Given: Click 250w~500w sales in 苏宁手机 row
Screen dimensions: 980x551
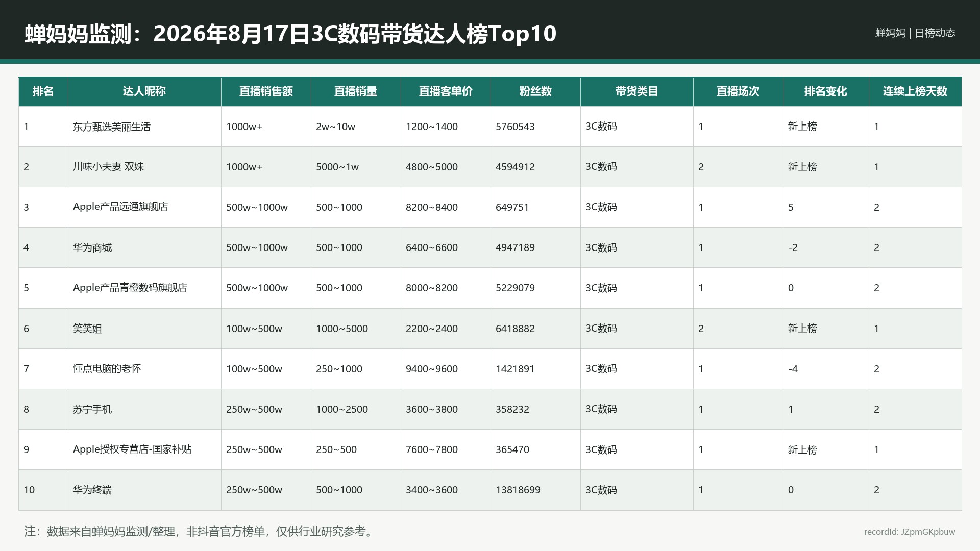Looking at the screenshot, I should [254, 409].
